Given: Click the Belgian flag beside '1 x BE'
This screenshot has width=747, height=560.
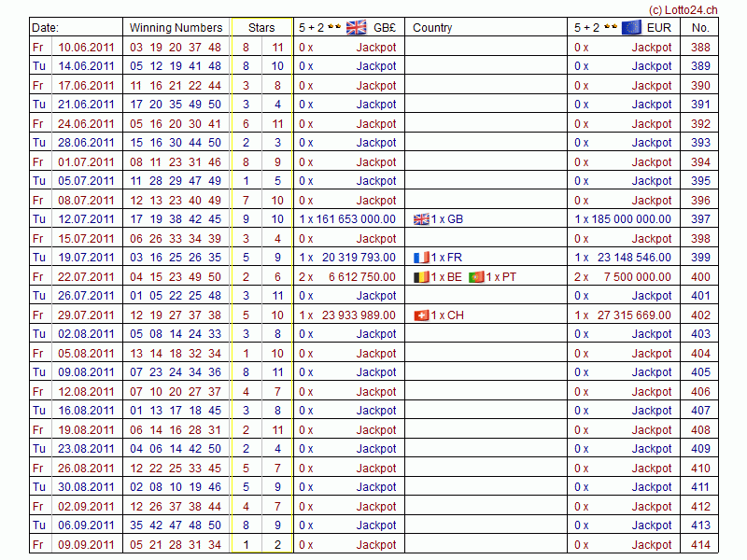Looking at the screenshot, I should pyautogui.click(x=421, y=277).
